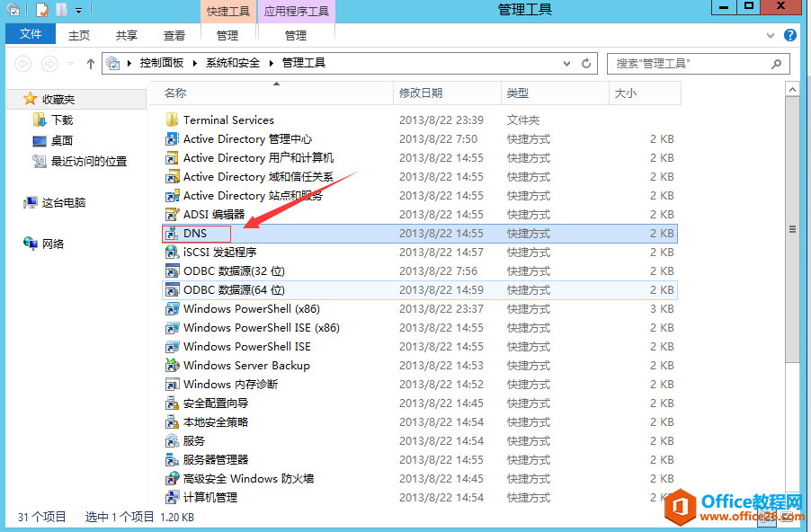811x532 pixels.
Task: Click Active Directory 域和信任关系 icon
Action: [172, 177]
